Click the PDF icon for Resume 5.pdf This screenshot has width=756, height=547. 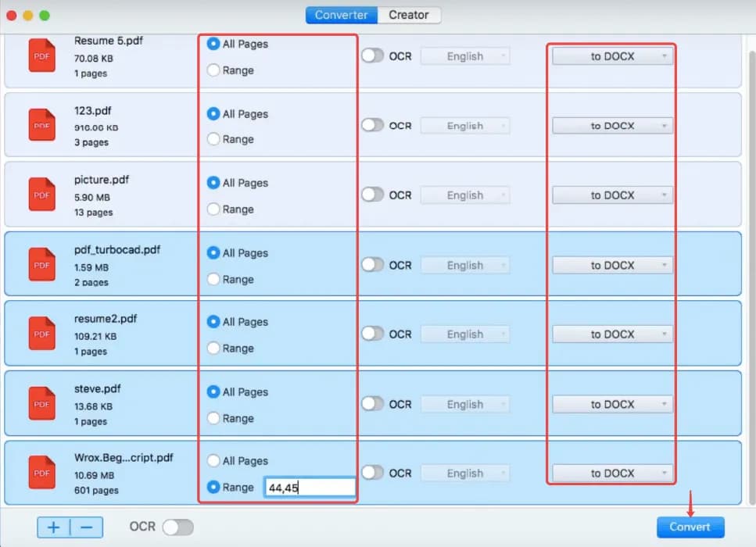tap(42, 56)
